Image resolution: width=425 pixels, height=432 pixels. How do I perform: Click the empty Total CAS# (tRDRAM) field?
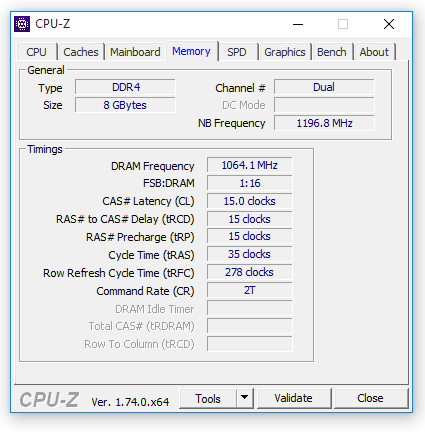point(249,326)
